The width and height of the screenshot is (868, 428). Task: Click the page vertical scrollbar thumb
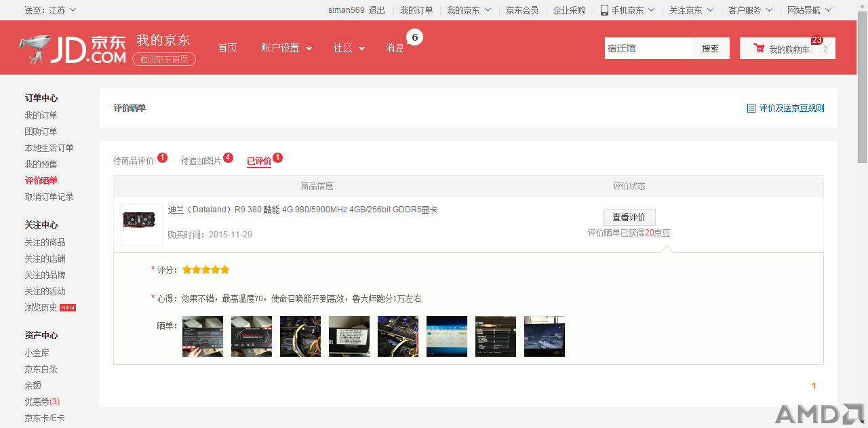point(863,87)
